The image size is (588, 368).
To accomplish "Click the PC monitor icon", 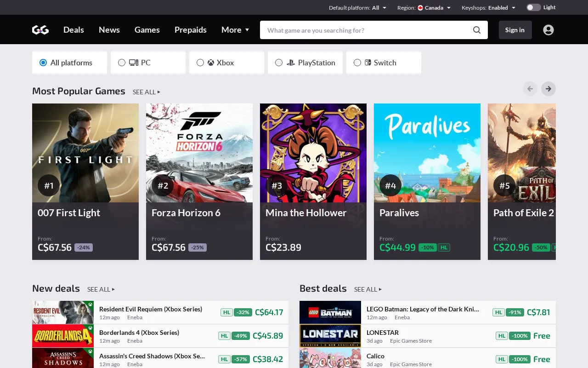I will 134,63.
